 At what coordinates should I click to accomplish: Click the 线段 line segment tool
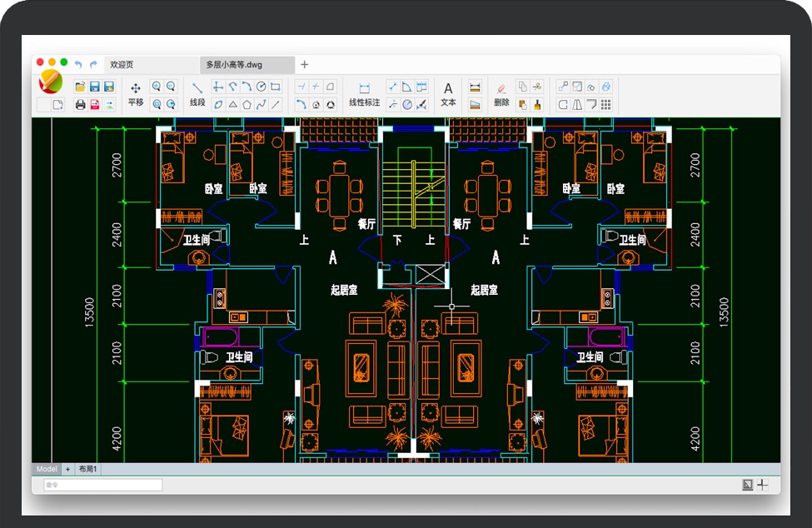197,93
